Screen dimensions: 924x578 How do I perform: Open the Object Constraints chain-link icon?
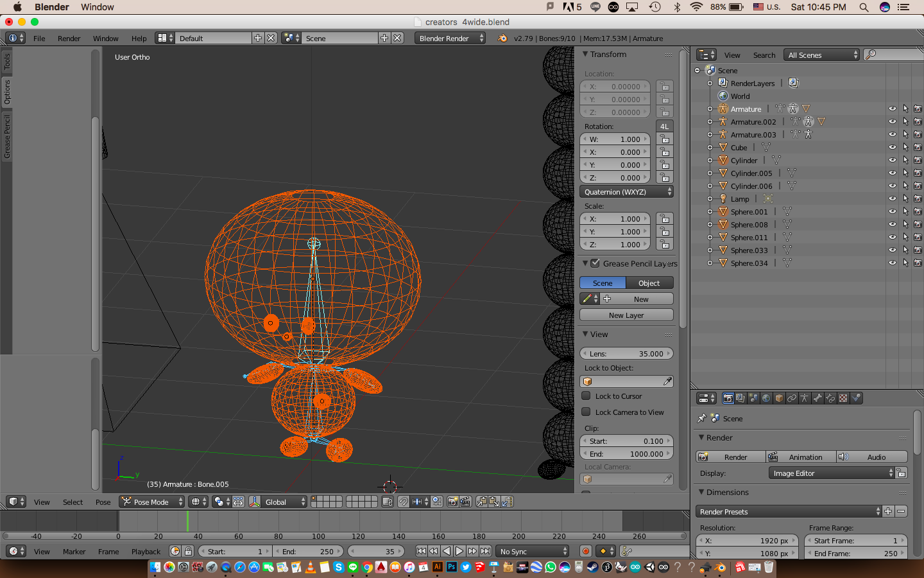pyautogui.click(x=792, y=398)
